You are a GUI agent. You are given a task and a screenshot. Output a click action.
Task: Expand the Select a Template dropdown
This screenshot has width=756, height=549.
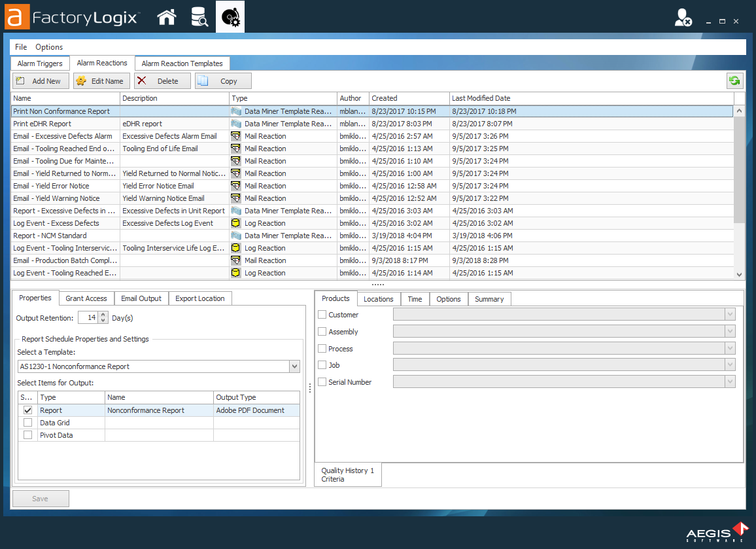[x=294, y=366]
